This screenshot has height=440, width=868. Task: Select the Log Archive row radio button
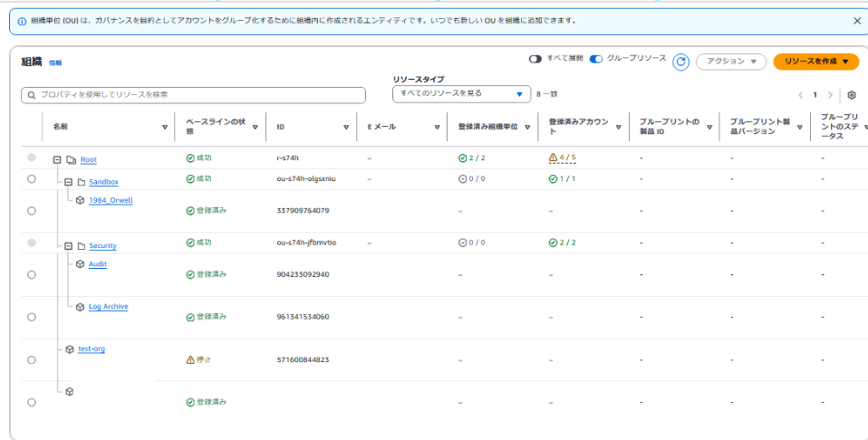pyautogui.click(x=32, y=317)
